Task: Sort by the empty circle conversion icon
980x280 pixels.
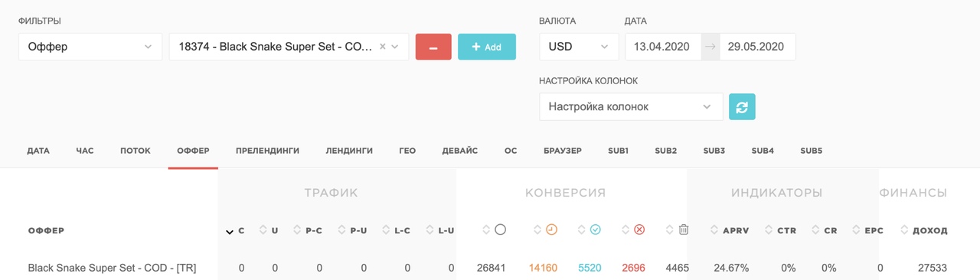Action: pos(500,230)
